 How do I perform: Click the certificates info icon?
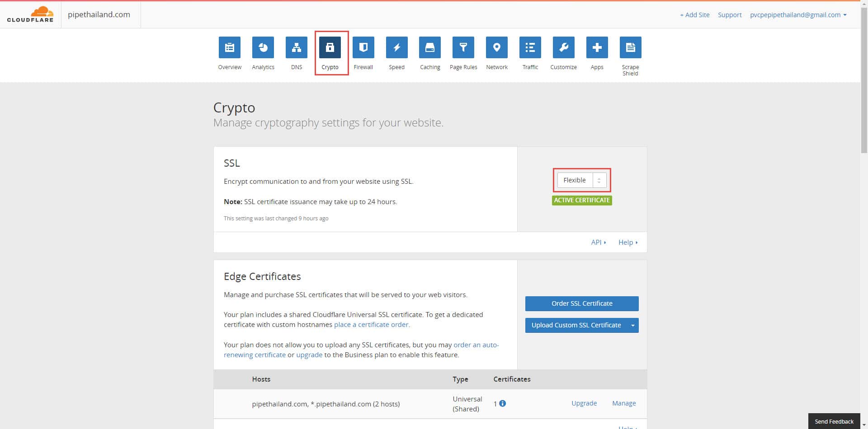coord(503,403)
